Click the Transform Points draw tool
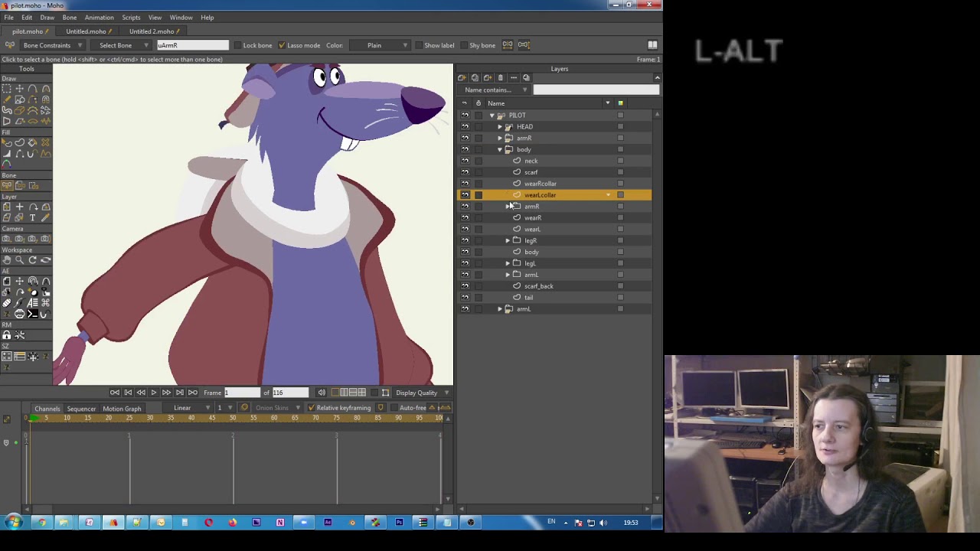The width and height of the screenshot is (980, 551). click(20, 89)
